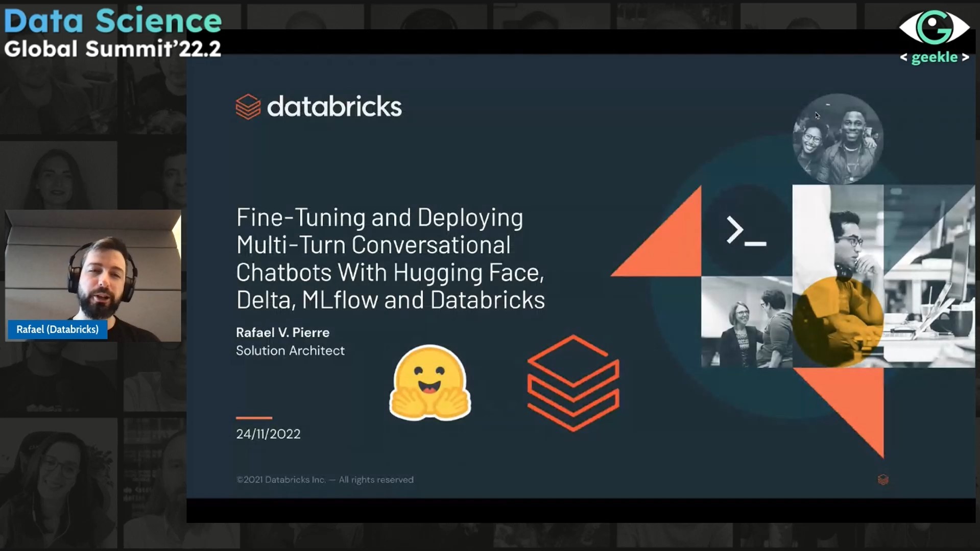Click the Geekle eye logo

coord(934,28)
